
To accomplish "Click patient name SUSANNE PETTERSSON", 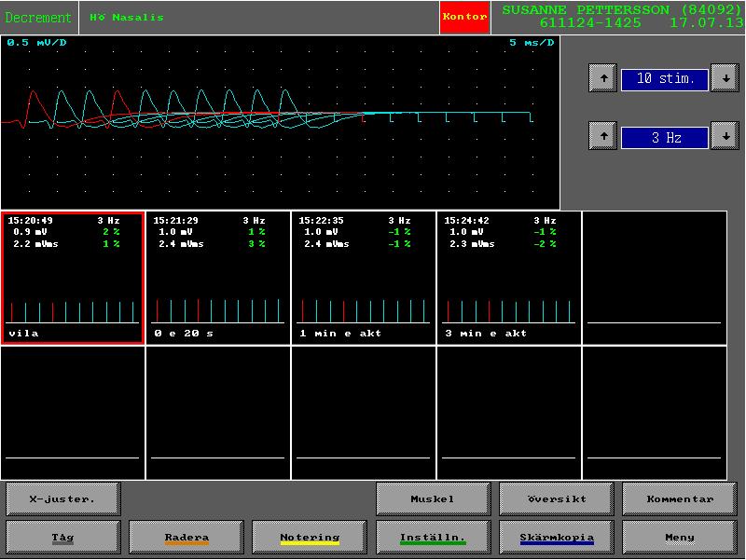I will 586,9.
